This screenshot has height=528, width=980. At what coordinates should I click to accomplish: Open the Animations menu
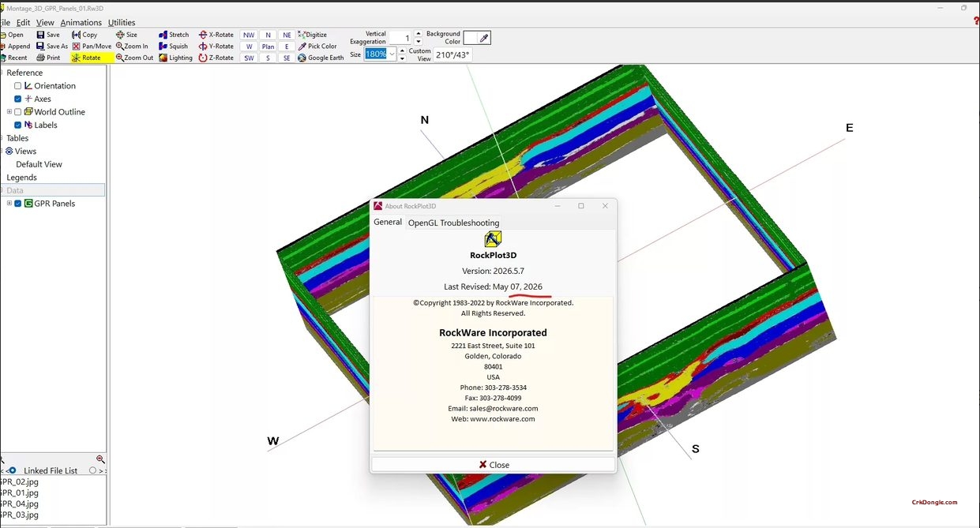pos(81,23)
